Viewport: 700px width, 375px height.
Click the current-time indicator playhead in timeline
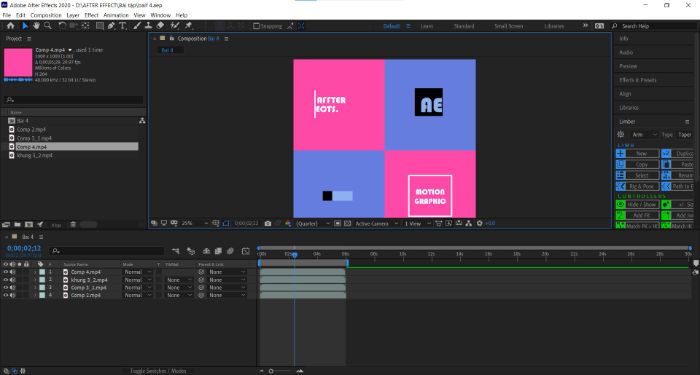(294, 254)
